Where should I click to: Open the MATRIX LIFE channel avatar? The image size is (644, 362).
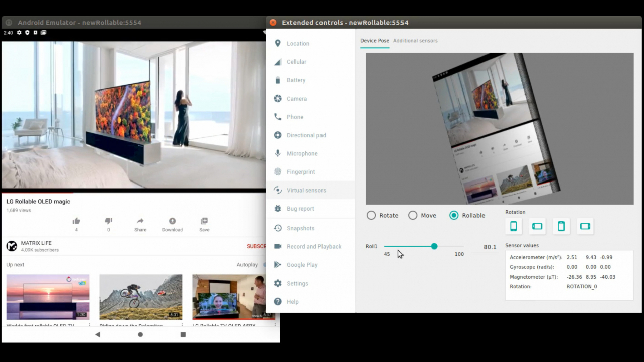click(x=12, y=246)
